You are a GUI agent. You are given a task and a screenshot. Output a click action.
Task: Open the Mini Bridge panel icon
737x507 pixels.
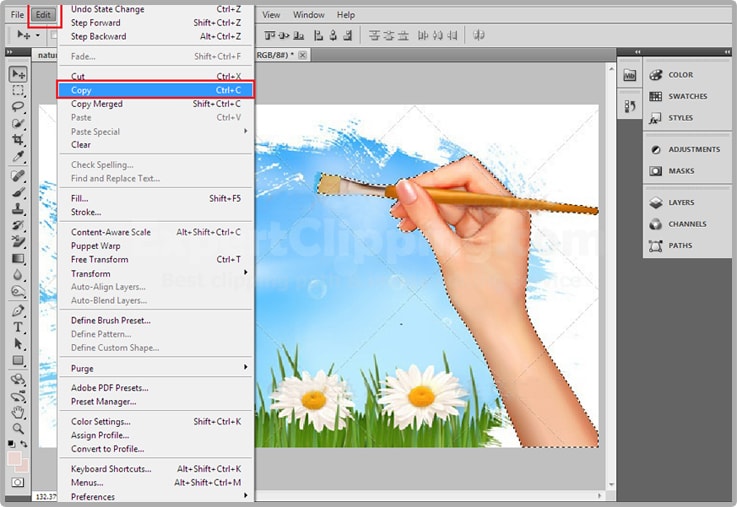tap(629, 75)
